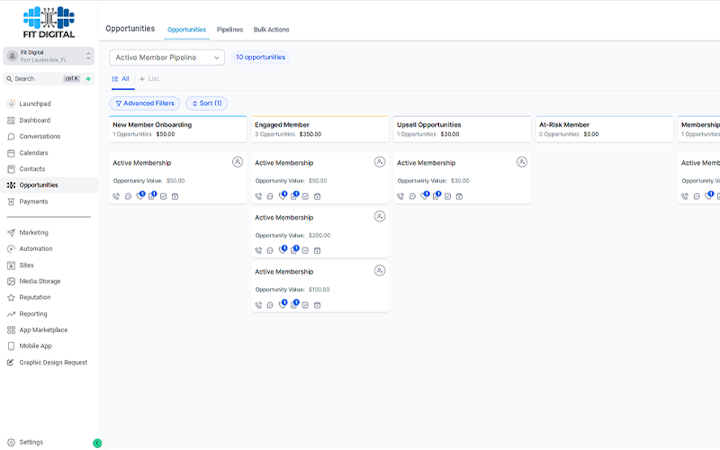
Task: Click the Advanced Filters button
Action: click(x=145, y=103)
